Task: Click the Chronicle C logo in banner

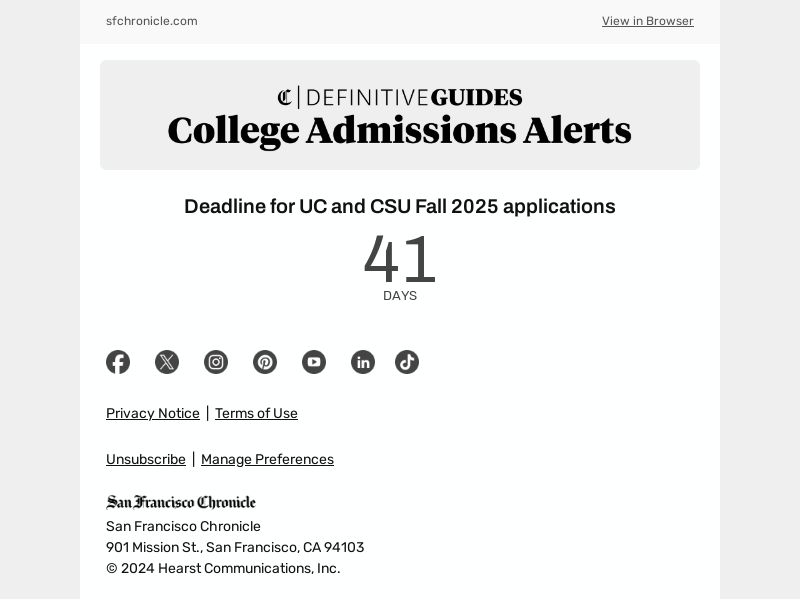Action: [285, 97]
